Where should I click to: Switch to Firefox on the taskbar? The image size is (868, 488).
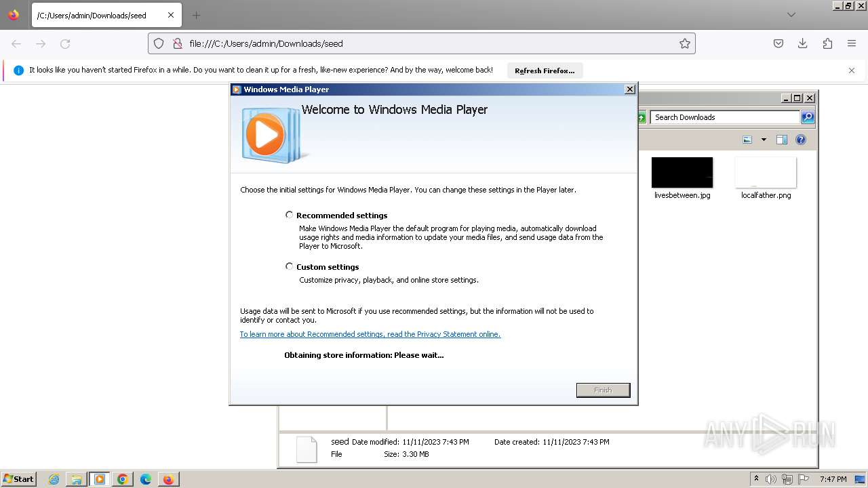tap(167, 479)
